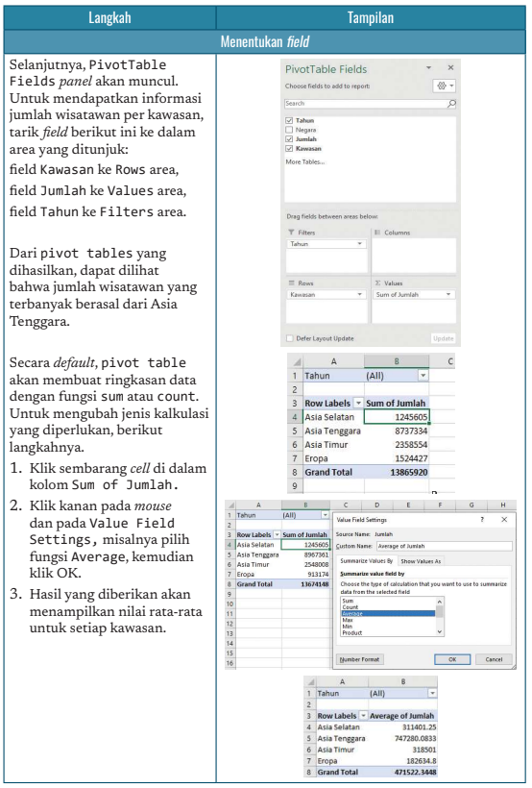Screen dimensions: 532x788
Task: Click the Custom Name field with Average of Jumlah
Action: (x=445, y=546)
